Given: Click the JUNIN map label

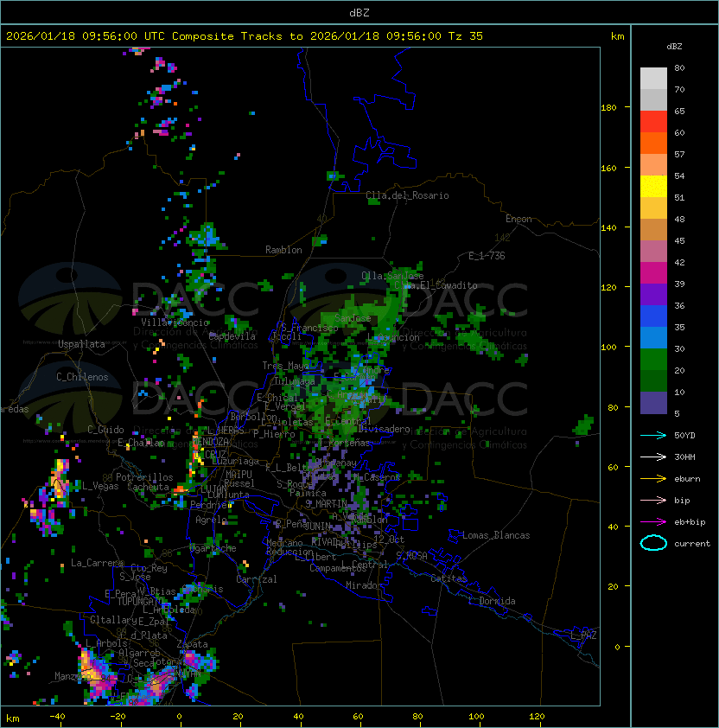Looking at the screenshot, I should (x=318, y=526).
